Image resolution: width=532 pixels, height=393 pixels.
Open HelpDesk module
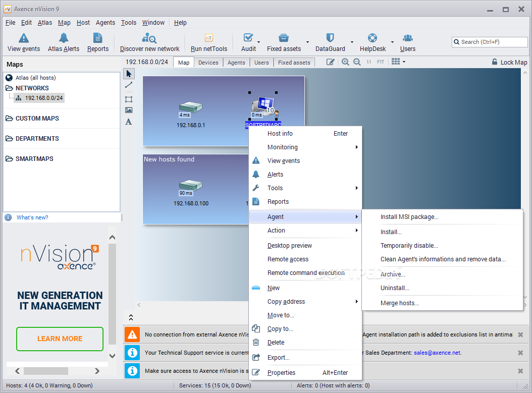[373, 42]
